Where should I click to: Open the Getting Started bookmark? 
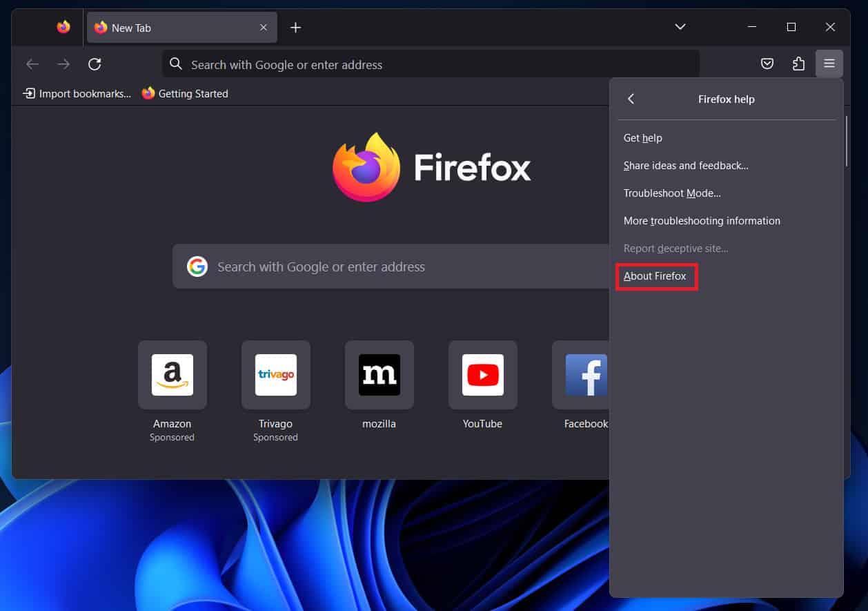pos(185,93)
